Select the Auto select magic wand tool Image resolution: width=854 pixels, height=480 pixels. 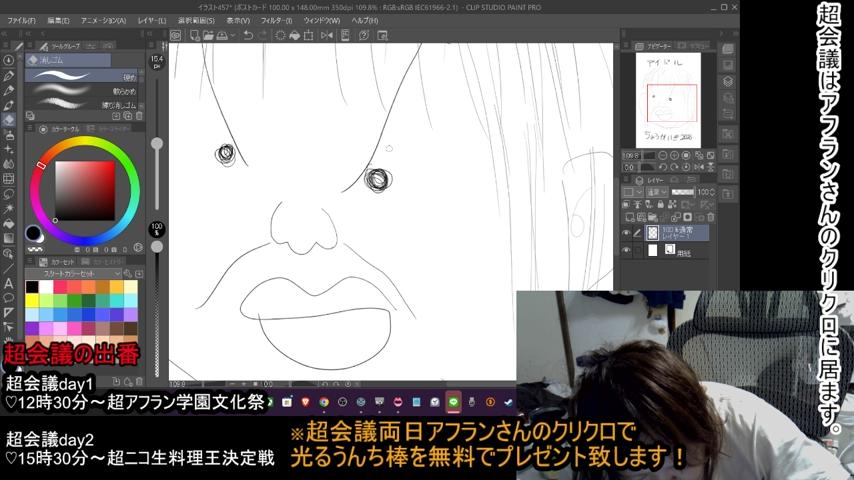(x=9, y=208)
